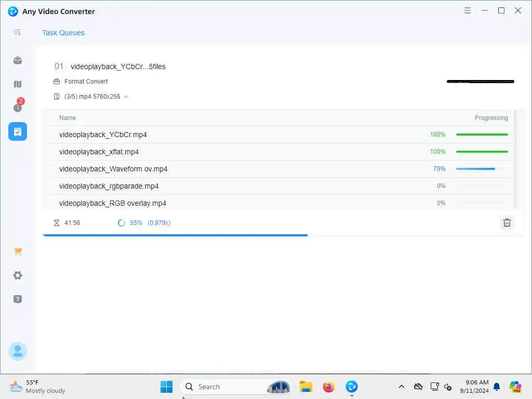
Task: Collapse the file list with chevron arrow
Action: coord(126,97)
